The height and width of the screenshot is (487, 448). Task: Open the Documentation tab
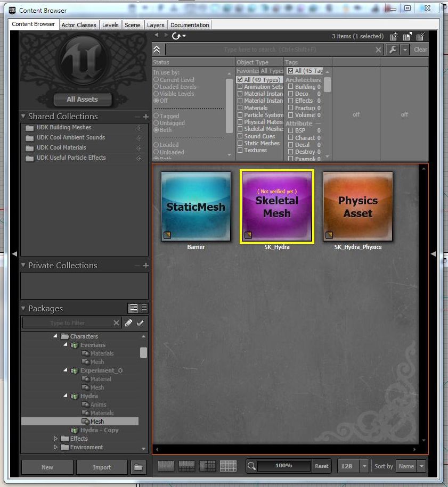tap(190, 25)
